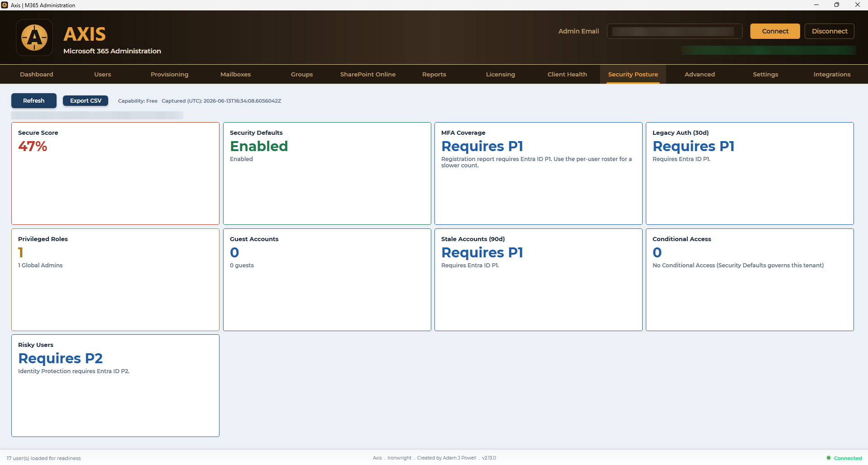The image size is (868, 465).
Task: Select the Privileged Roles card
Action: (x=115, y=280)
